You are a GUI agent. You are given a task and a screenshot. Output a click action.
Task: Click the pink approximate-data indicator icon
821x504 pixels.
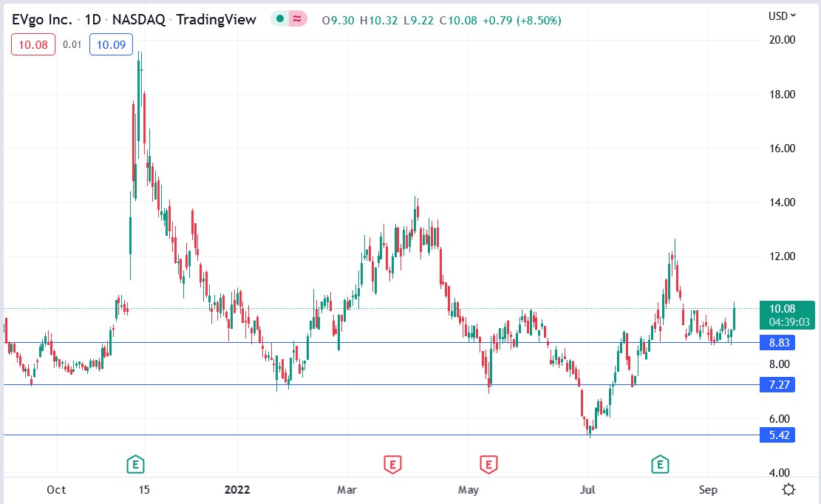tap(296, 20)
